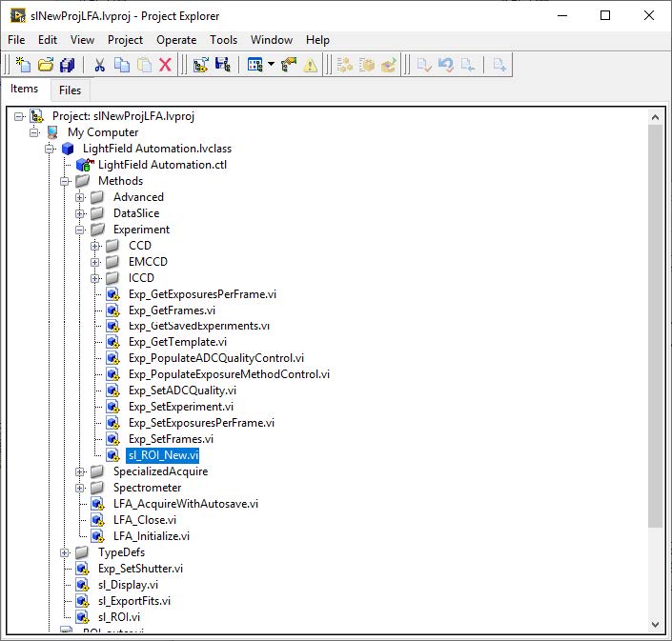Viewport: 672px width, 641px height.
Task: Select LFA_AcquireWithAutosave.vi
Action: coord(186,504)
